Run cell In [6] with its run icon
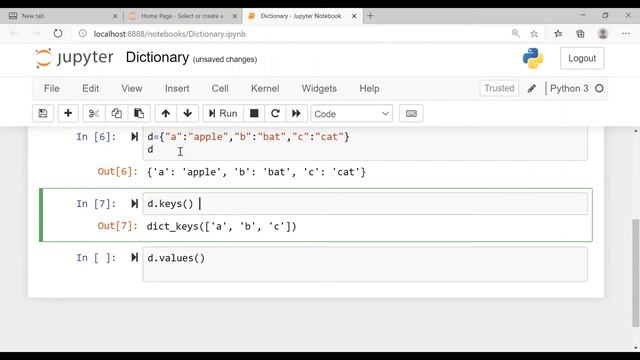This screenshot has width=640, height=360. coord(134,137)
